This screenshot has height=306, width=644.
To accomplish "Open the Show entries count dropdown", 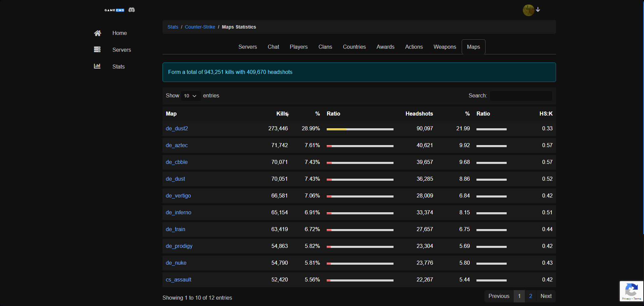I will tap(190, 96).
